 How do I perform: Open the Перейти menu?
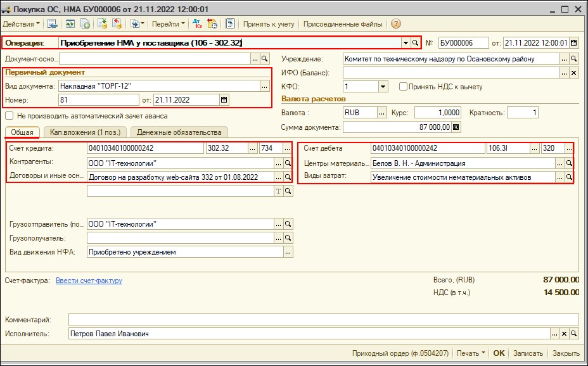pyautogui.click(x=168, y=24)
